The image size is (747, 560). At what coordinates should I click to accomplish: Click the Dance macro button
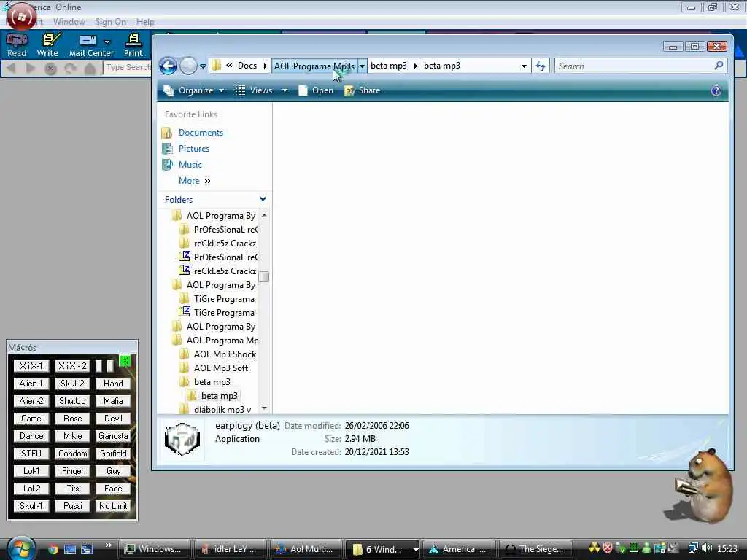[x=31, y=436]
